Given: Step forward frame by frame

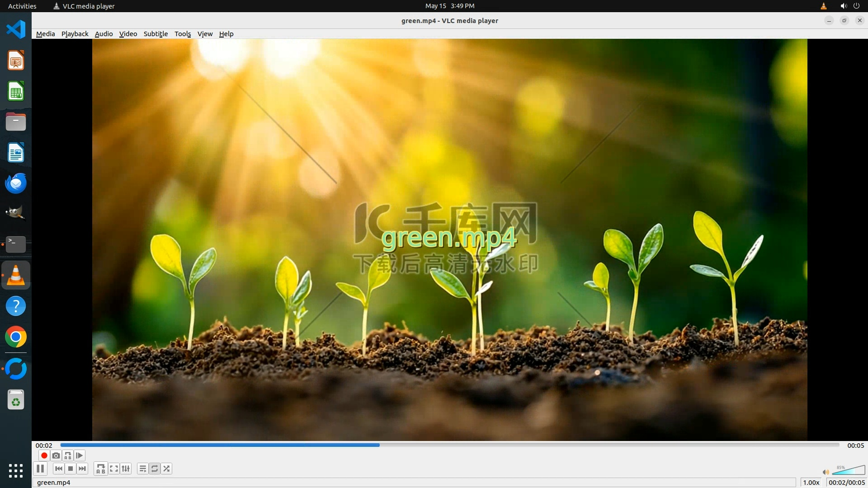Looking at the screenshot, I should click(80, 455).
